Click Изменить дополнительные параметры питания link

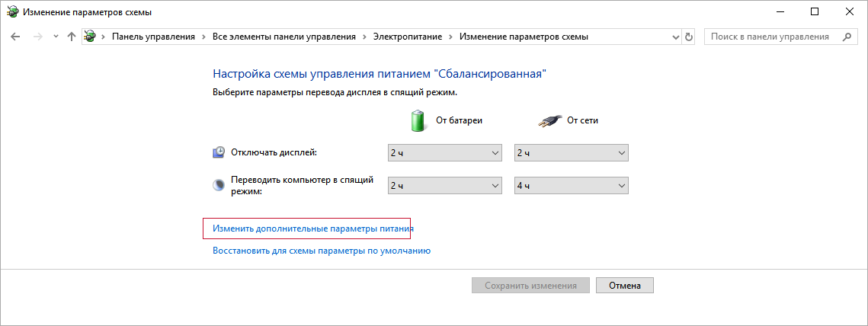313,229
